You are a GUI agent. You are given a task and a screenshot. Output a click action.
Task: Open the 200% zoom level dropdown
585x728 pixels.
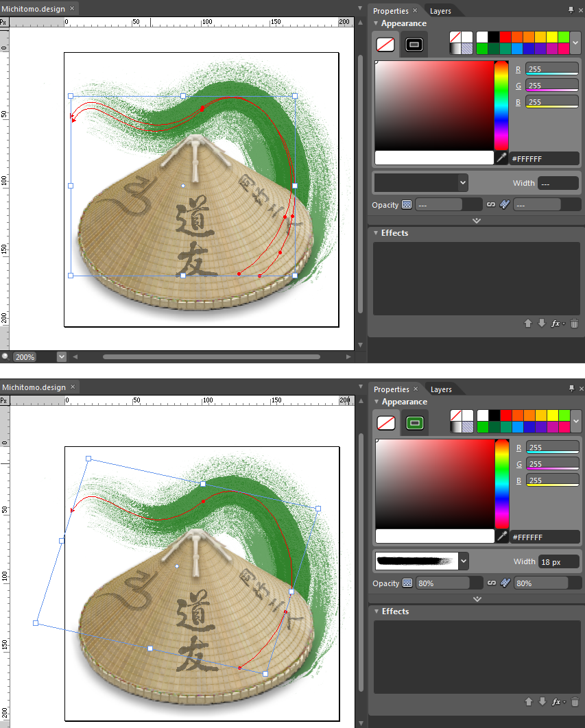point(62,356)
